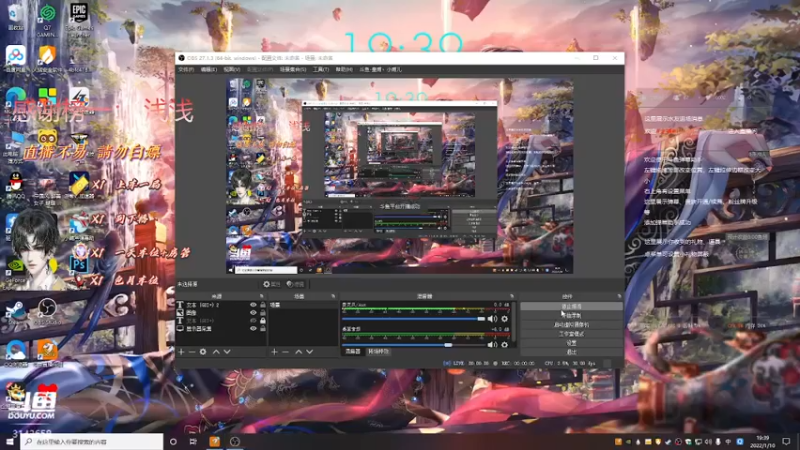Enable 工作室模式 studio mode

coord(571,334)
